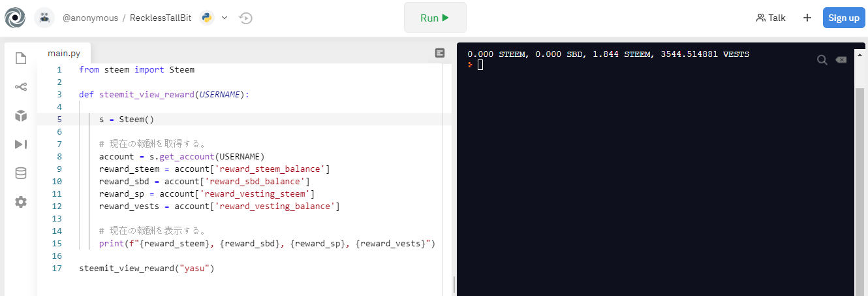Open the Settings gear icon
The height and width of the screenshot is (296, 868).
click(x=21, y=202)
